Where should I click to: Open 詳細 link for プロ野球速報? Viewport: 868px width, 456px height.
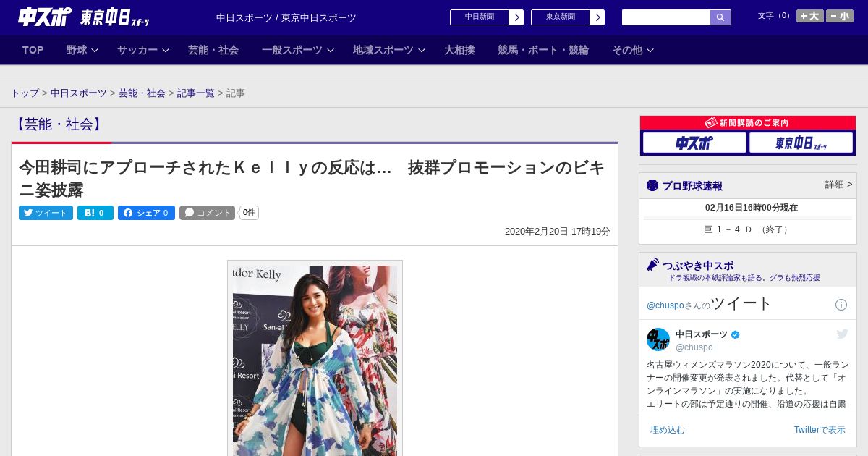coord(838,185)
